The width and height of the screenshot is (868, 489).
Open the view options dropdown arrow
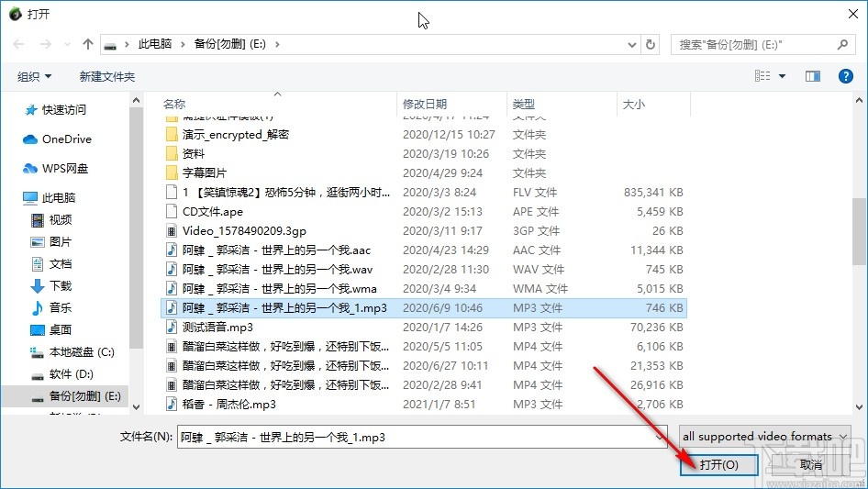click(x=782, y=76)
